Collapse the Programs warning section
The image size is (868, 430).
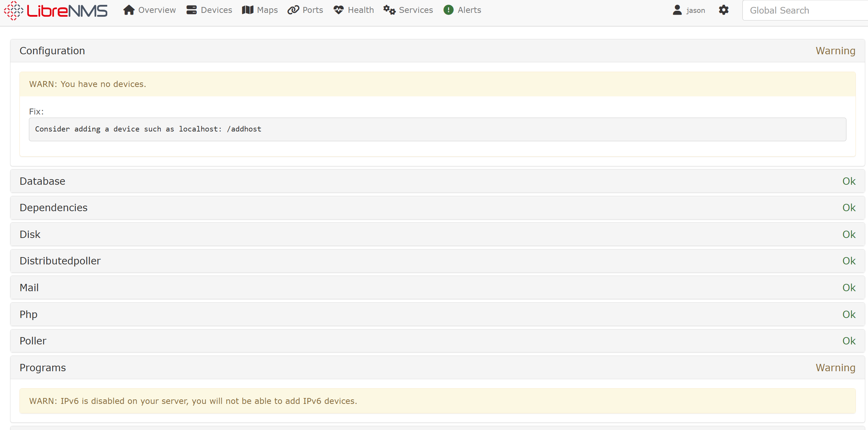tap(42, 368)
